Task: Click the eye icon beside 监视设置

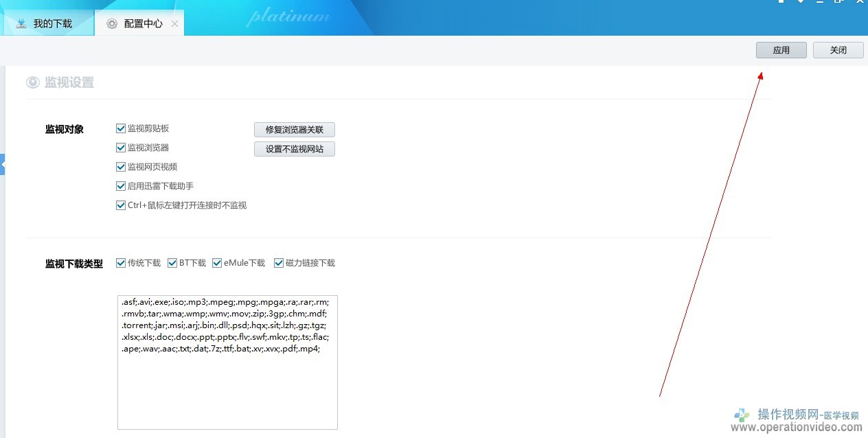Action: (33, 82)
